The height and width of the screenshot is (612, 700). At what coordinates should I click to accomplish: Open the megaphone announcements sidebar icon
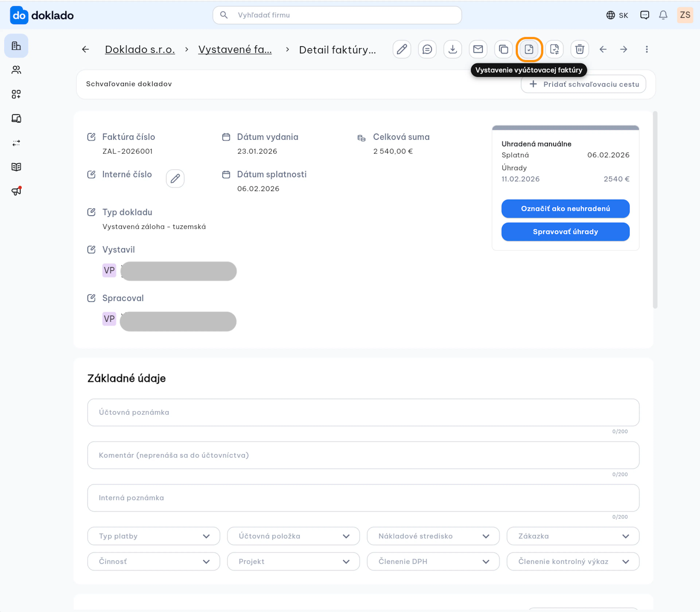click(x=16, y=191)
